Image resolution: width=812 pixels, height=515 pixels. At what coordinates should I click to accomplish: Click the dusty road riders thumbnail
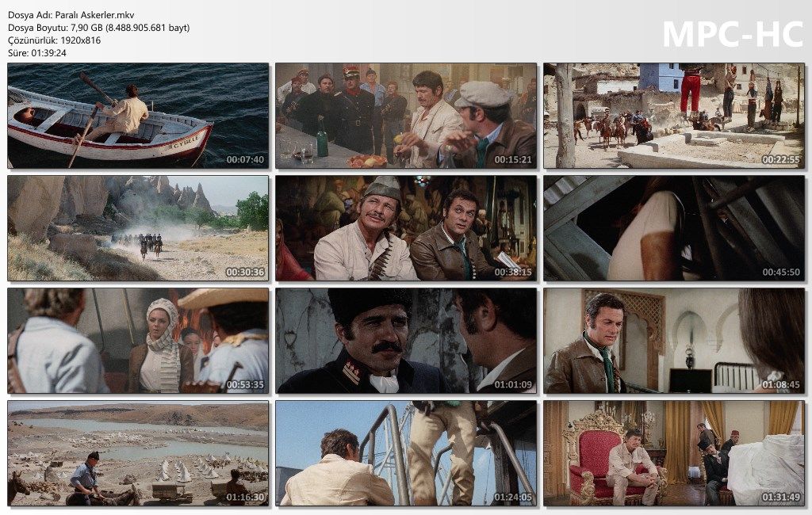tap(138, 228)
